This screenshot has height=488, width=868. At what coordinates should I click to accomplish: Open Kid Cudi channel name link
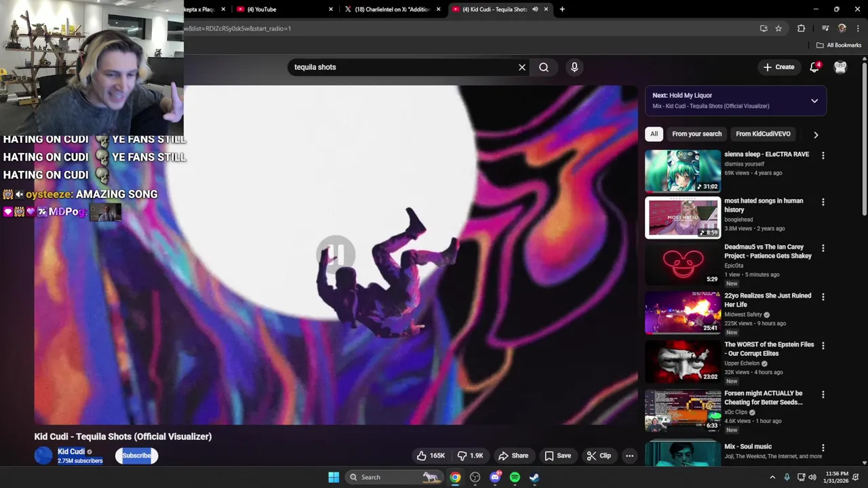(71, 451)
